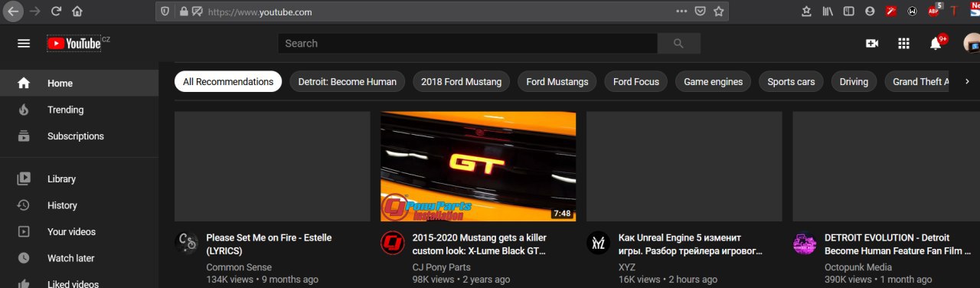
Task: Click the Octopunk Media channel avatar
Action: coord(805,244)
